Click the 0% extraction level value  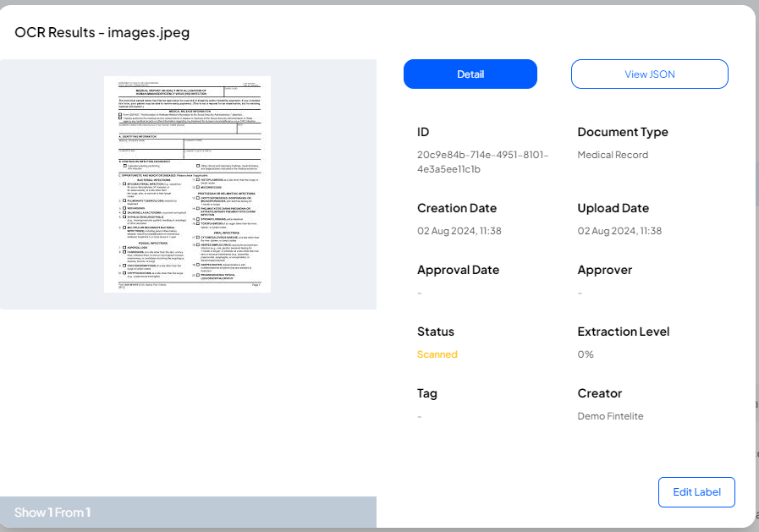[586, 354]
